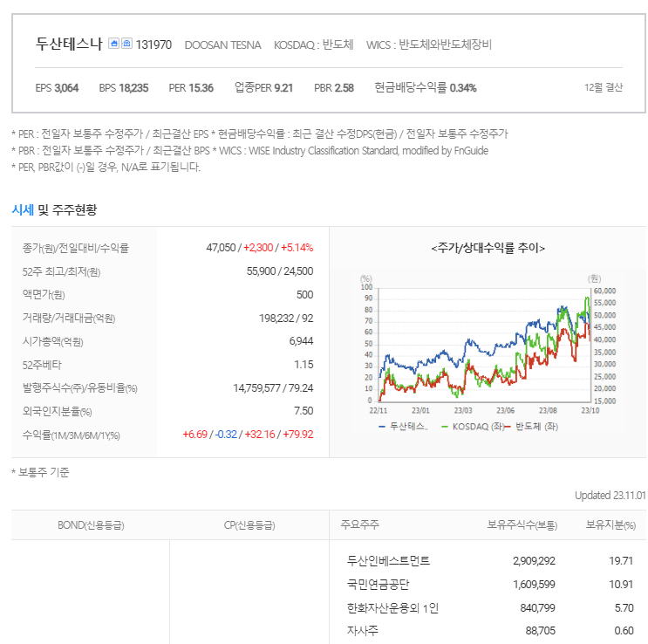Click the KOSDAQ : 반도체 classification
648x644 pixels.
314,45
